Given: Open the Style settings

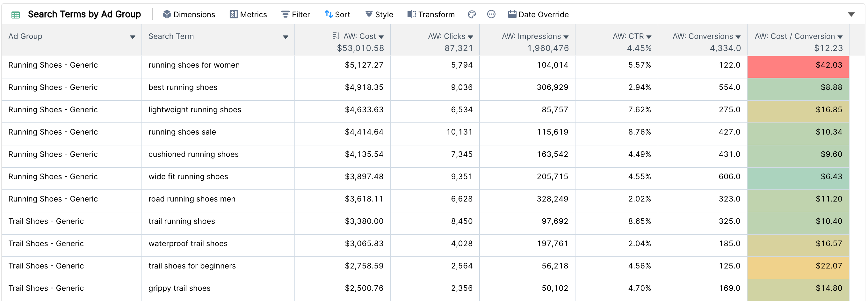Looking at the screenshot, I should tap(379, 14).
